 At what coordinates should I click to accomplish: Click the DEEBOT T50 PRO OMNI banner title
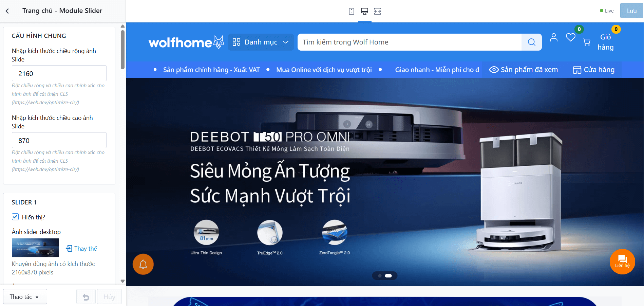(270, 137)
